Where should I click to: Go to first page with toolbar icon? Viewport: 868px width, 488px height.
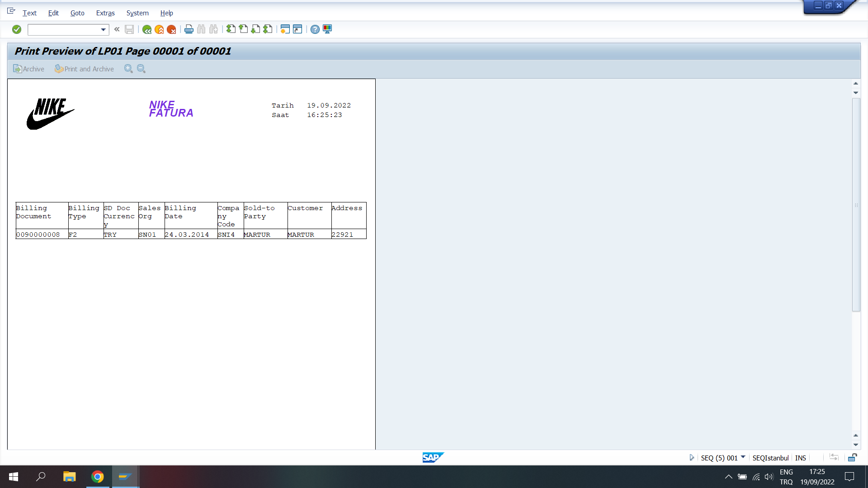tap(231, 29)
